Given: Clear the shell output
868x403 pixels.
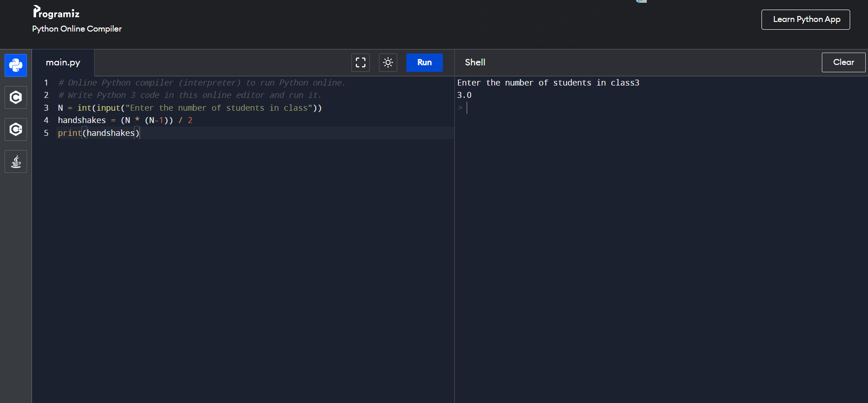Looking at the screenshot, I should [x=843, y=63].
